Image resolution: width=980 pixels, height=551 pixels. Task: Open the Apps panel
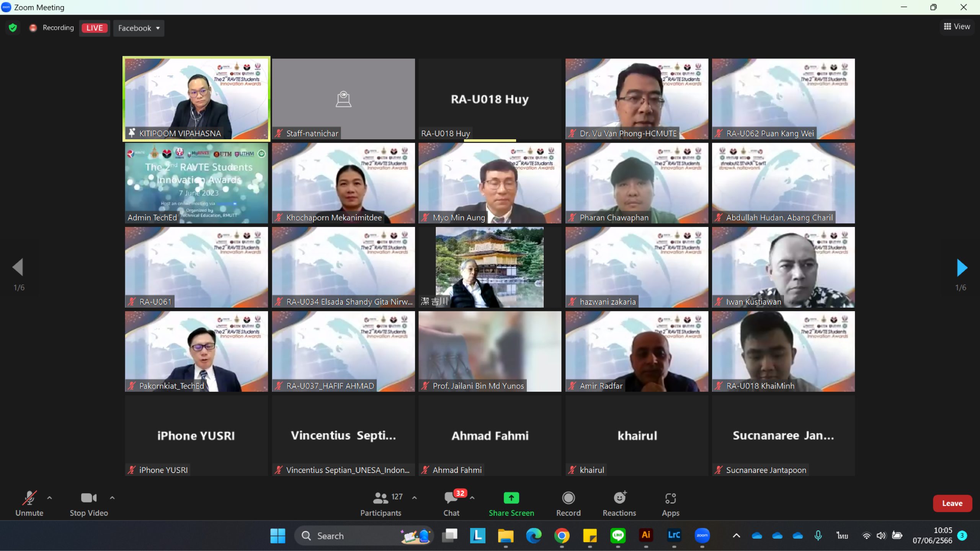coord(670,504)
